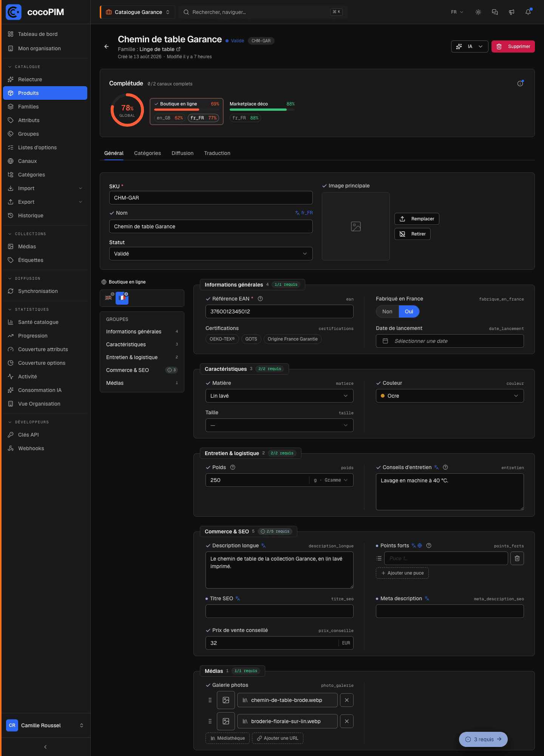Set Fabriqué en France to Oui
Image resolution: width=544 pixels, height=756 pixels.
(x=409, y=311)
